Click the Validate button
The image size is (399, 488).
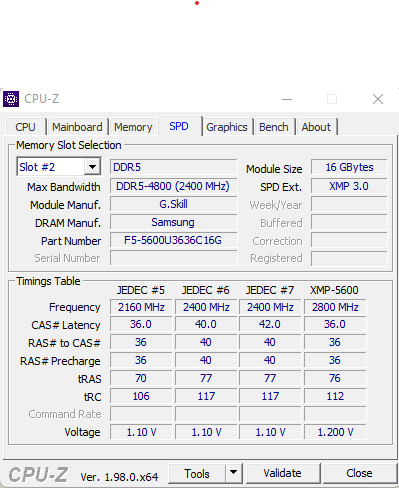[x=282, y=473]
